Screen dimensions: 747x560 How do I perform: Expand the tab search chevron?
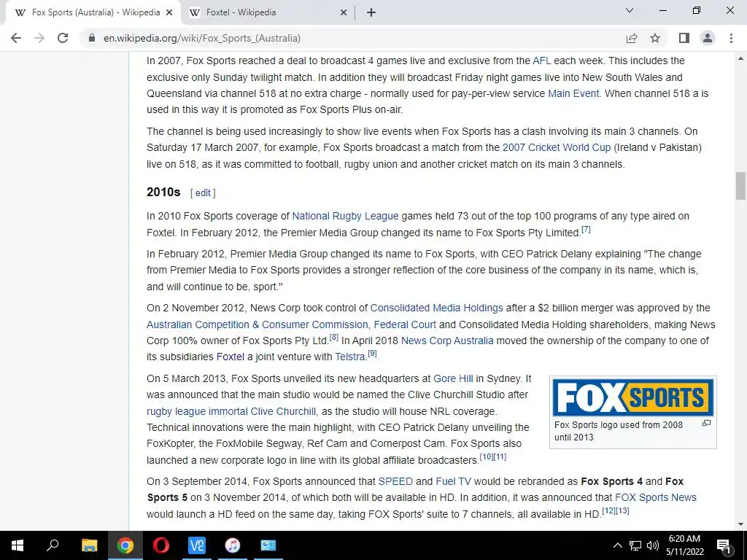pos(630,10)
